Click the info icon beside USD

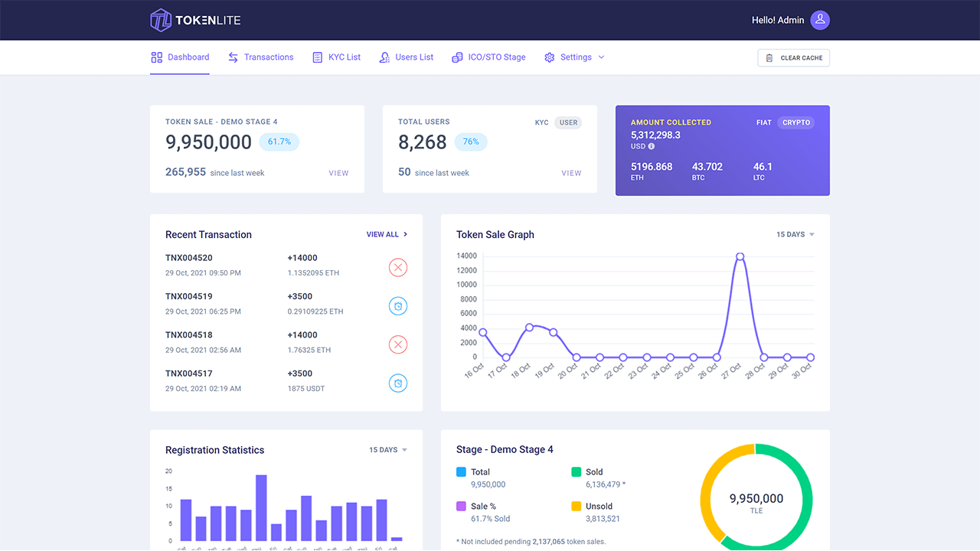[652, 146]
